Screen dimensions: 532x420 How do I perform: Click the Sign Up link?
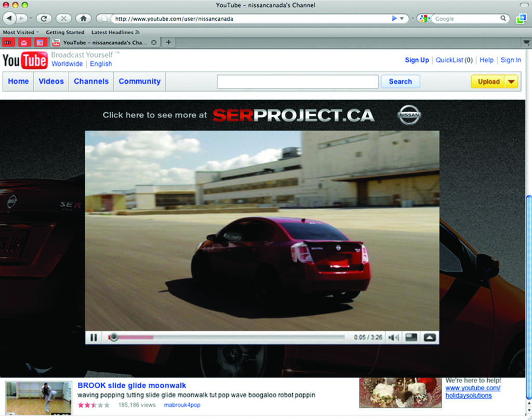[x=417, y=60]
